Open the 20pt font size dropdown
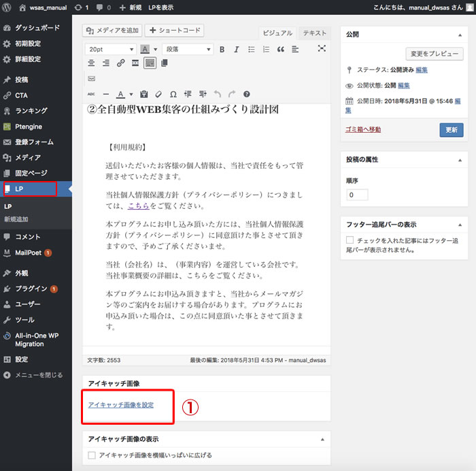The height and width of the screenshot is (471, 476). (x=111, y=50)
